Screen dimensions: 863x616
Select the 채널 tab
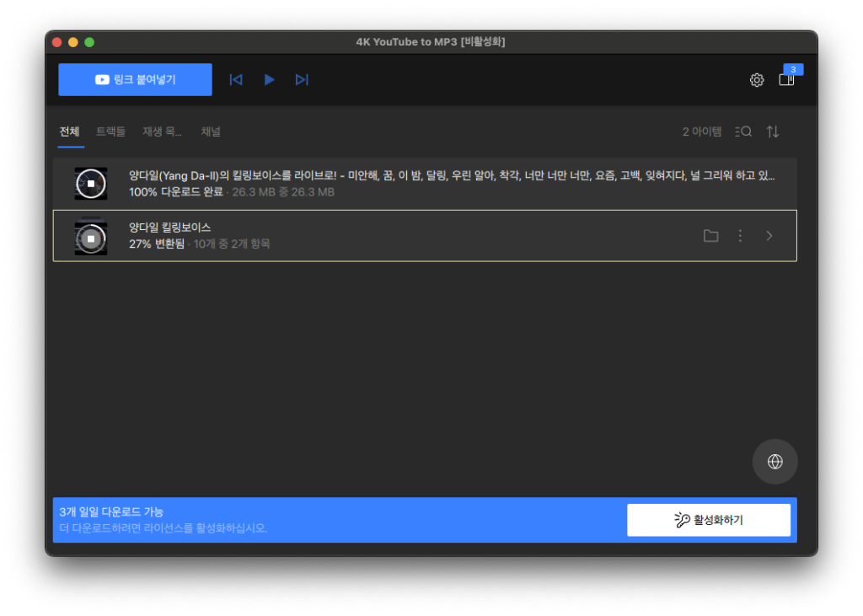pos(211,132)
